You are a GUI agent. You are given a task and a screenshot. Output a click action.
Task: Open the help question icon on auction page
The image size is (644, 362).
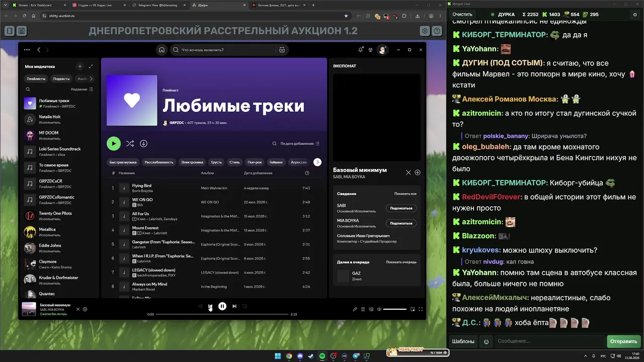(437, 31)
